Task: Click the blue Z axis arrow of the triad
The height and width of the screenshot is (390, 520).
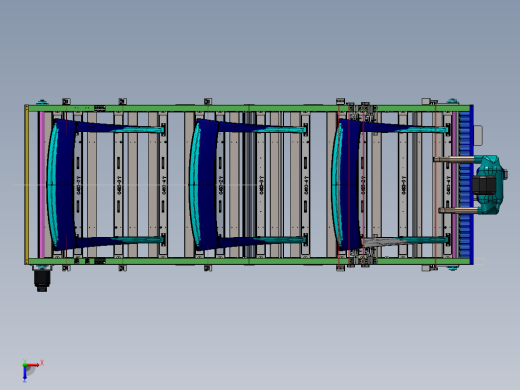Action: pos(25,374)
